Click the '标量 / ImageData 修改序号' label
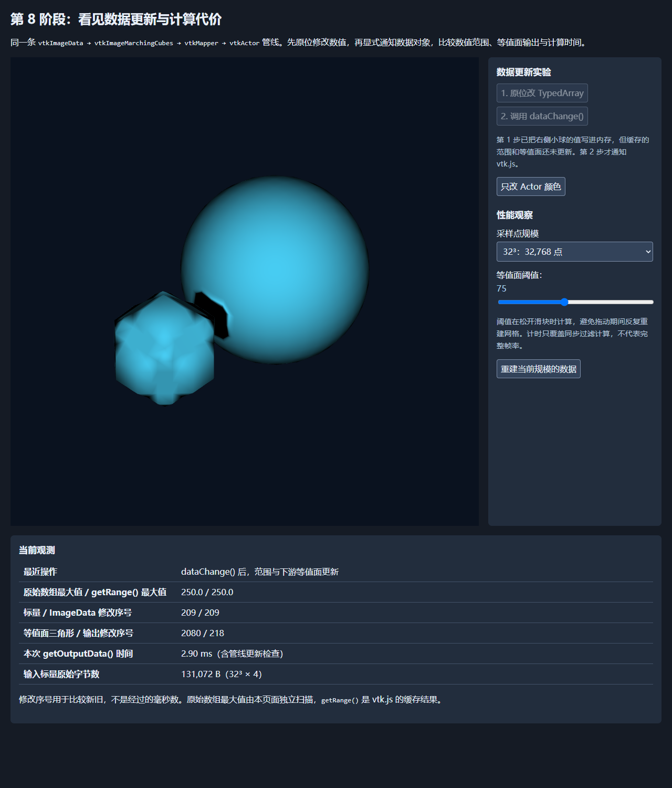 (x=78, y=613)
